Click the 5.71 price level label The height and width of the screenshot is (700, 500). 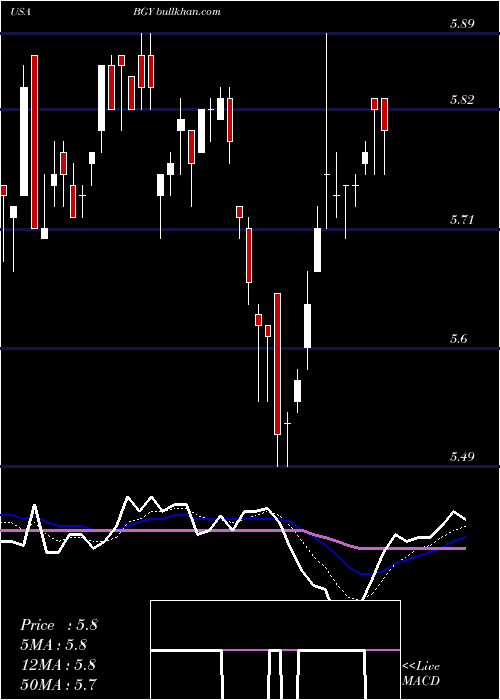pyautogui.click(x=462, y=219)
